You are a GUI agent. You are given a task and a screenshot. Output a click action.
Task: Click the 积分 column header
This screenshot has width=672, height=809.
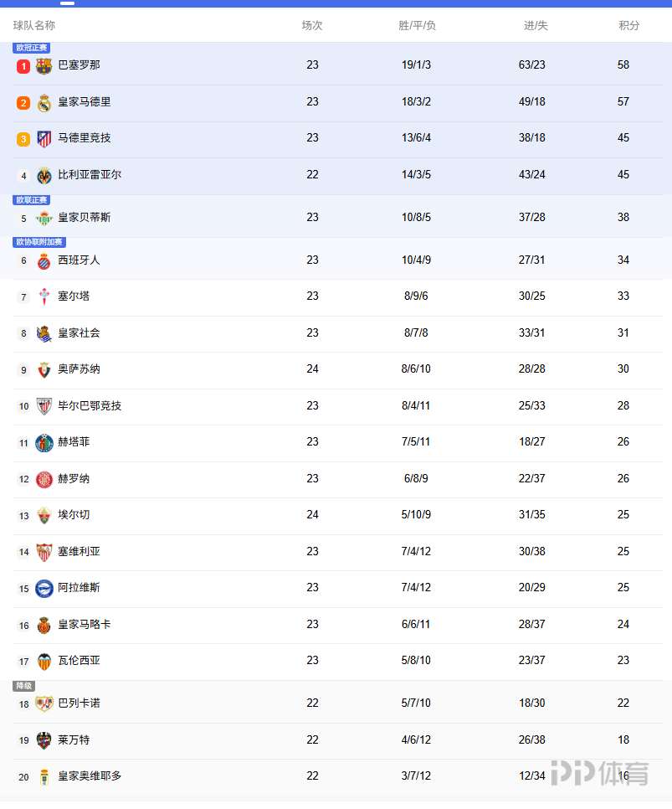pos(629,26)
